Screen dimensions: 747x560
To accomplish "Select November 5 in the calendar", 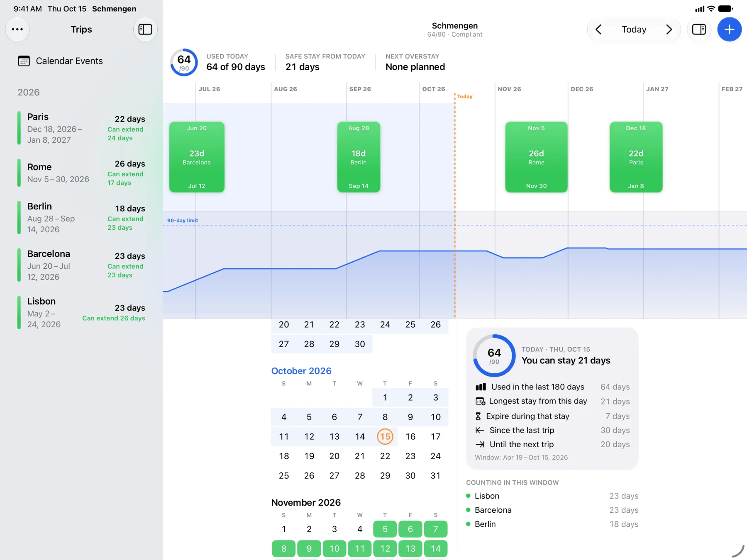I will 385,529.
